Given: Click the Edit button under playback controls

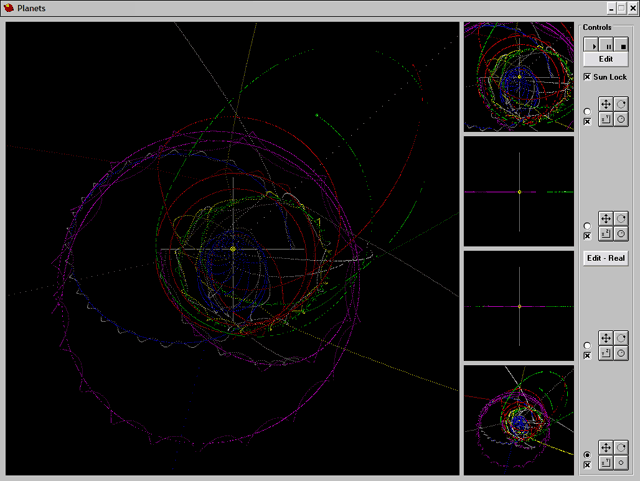Looking at the screenshot, I should 606,59.
